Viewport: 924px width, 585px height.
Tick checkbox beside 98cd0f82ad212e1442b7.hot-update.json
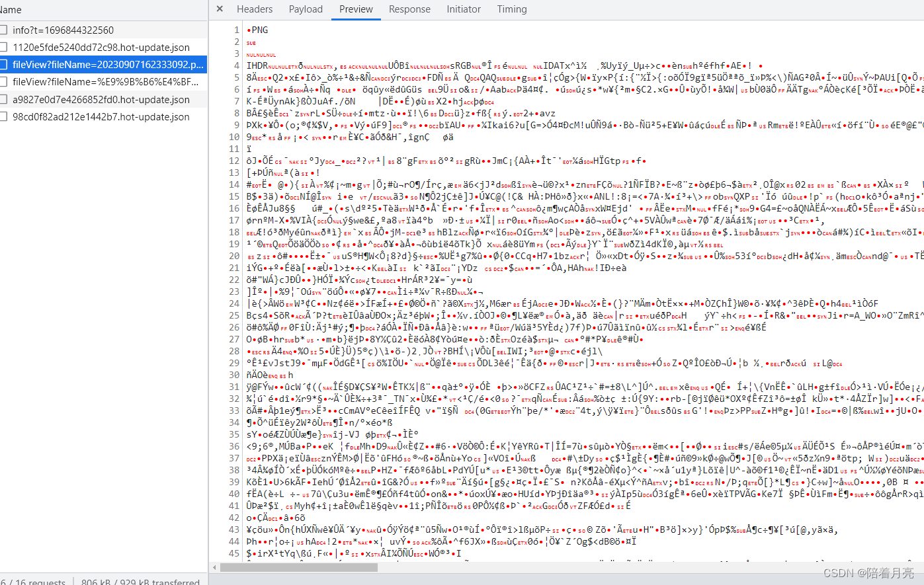[x=3, y=117]
